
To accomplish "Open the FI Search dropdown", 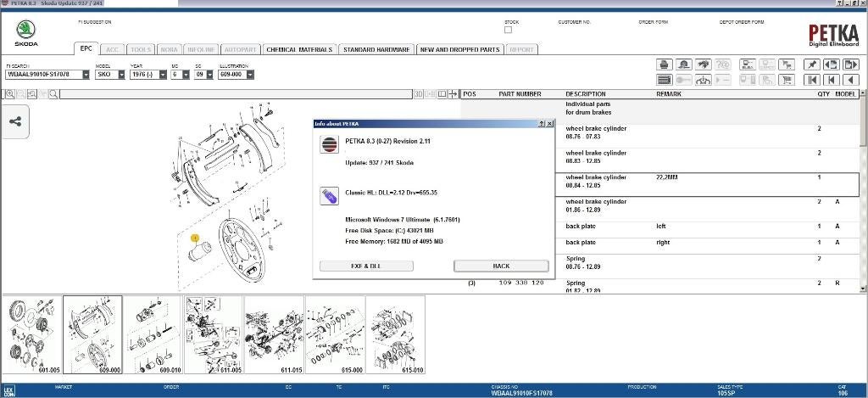I will click(x=86, y=75).
